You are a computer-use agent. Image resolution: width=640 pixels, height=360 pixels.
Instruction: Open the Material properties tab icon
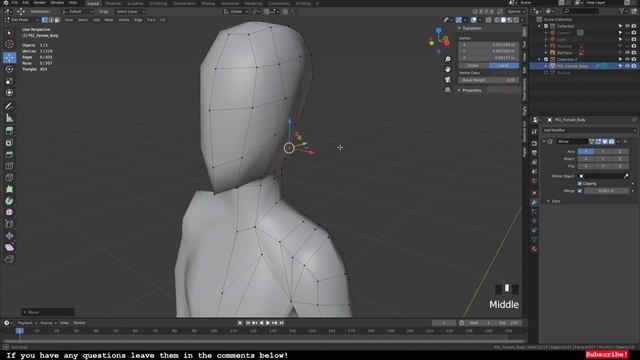534,249
